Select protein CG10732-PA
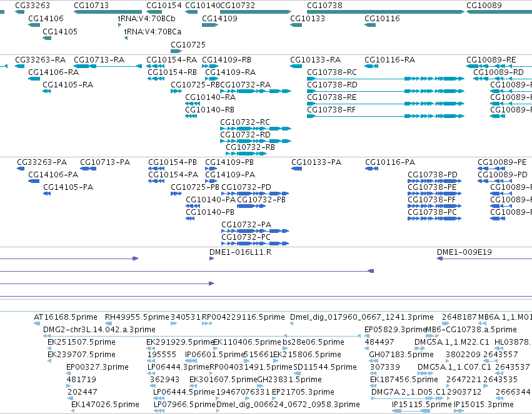This screenshot has width=532, height=414. [x=246, y=225]
